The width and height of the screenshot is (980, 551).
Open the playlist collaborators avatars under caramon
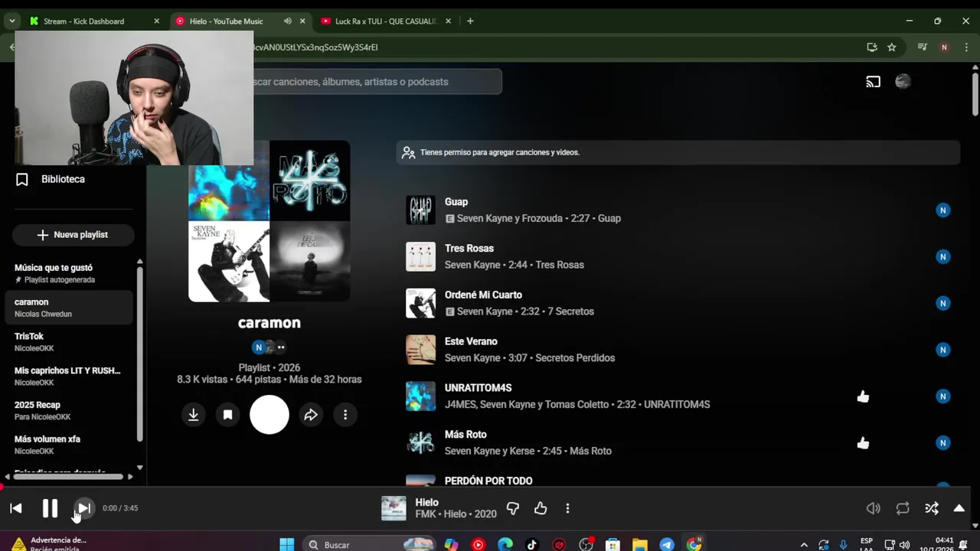pos(269,347)
